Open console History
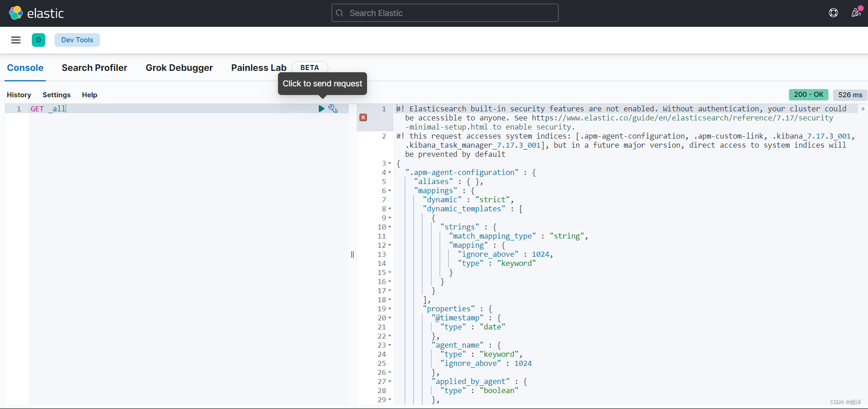 (19, 95)
